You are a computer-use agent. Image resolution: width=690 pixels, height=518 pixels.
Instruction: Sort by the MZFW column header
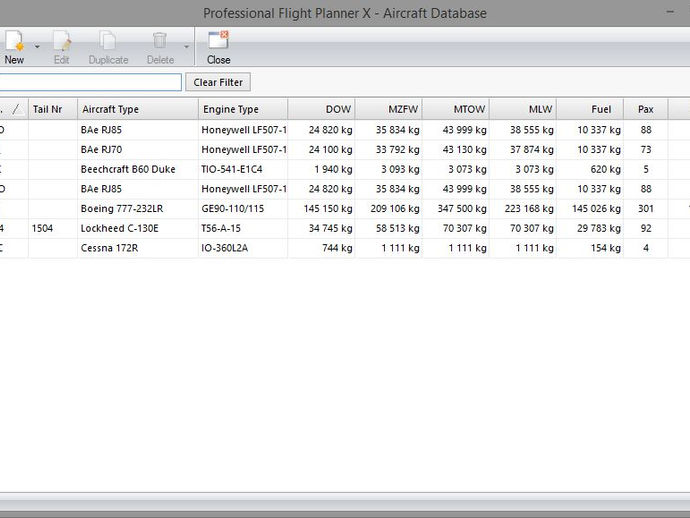tap(389, 109)
